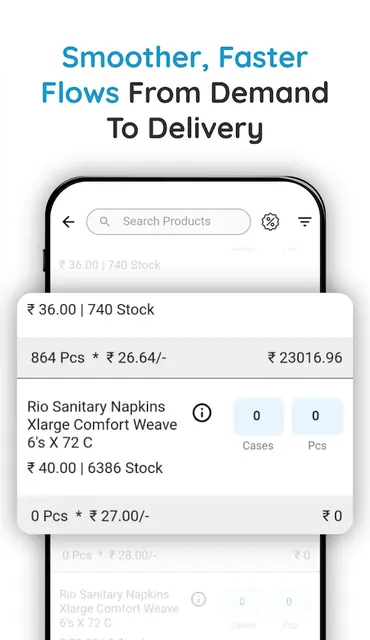The width and height of the screenshot is (370, 640).
Task: Click the magnifier icon in search bar
Action: [x=105, y=222]
